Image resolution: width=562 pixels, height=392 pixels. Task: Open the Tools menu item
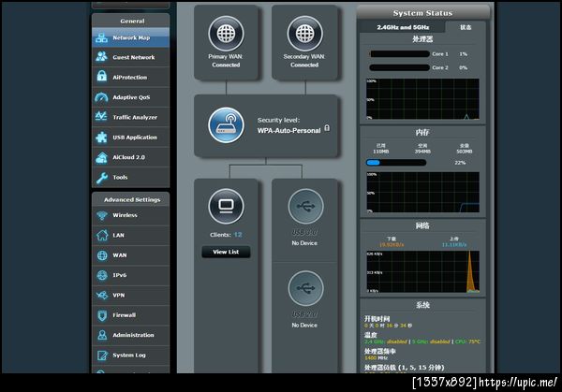130,177
